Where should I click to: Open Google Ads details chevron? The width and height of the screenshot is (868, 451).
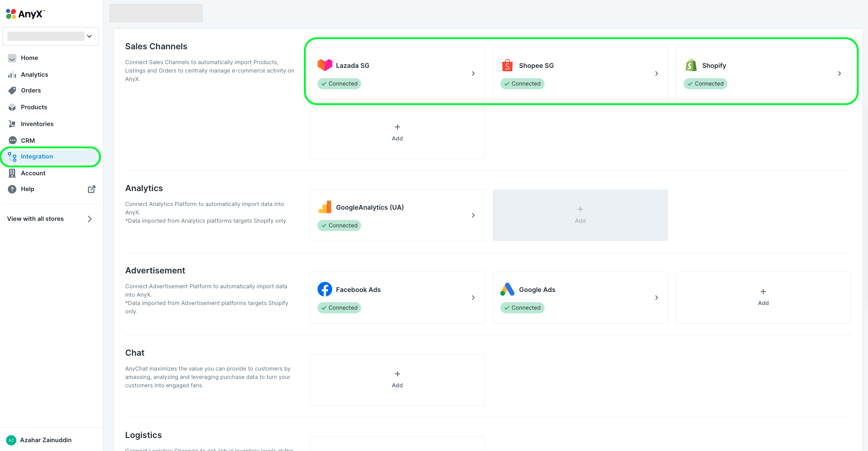tap(657, 298)
